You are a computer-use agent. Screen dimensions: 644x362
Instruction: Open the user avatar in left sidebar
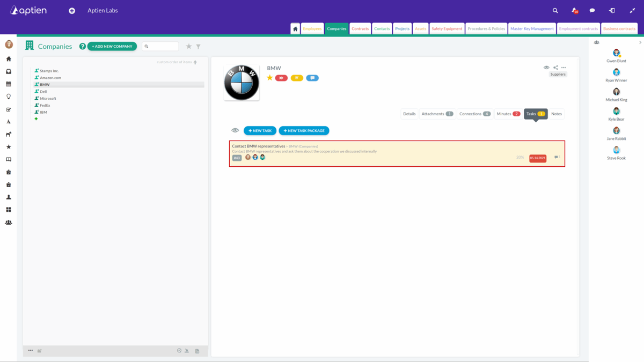click(x=9, y=45)
